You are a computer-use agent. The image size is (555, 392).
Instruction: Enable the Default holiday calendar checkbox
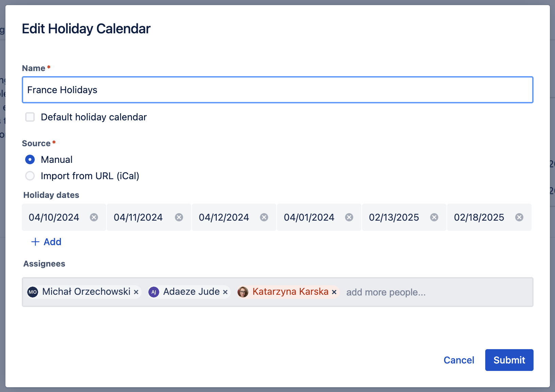click(x=30, y=117)
